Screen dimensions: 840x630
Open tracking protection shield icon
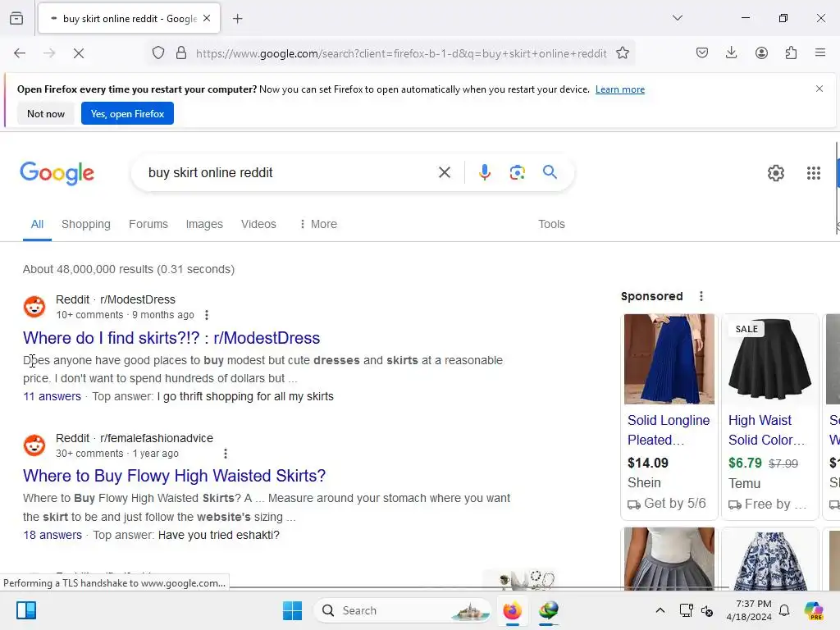158,53
